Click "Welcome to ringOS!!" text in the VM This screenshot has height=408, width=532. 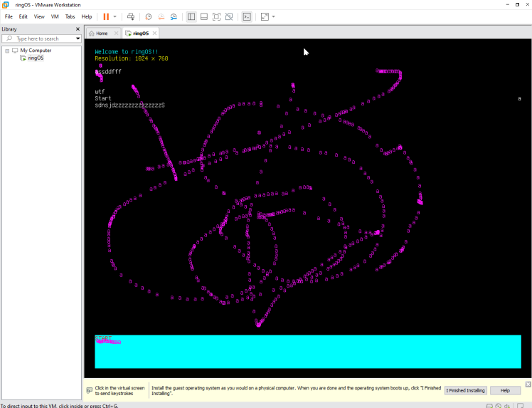tap(127, 52)
